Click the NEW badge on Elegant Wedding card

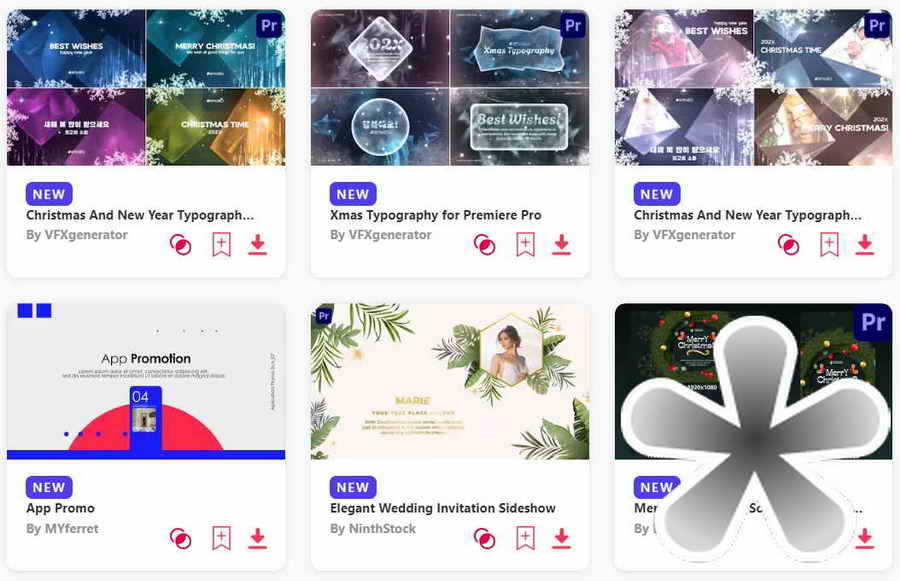[353, 487]
